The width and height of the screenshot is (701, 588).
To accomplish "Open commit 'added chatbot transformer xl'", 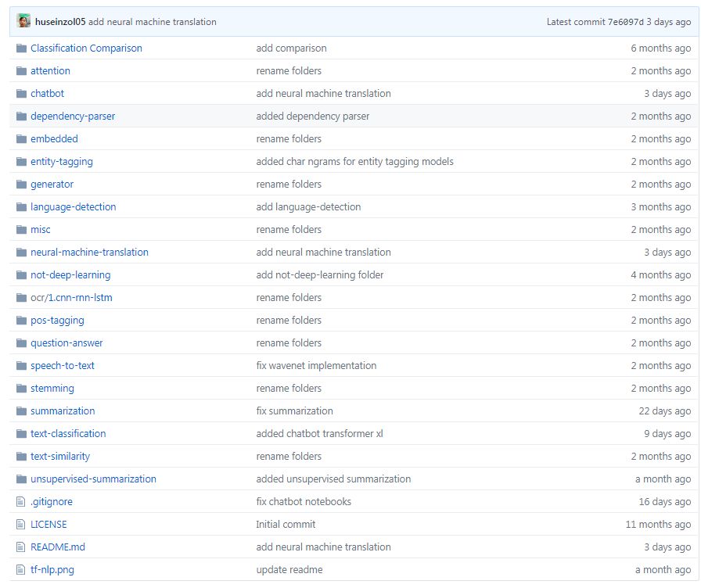I will click(320, 433).
